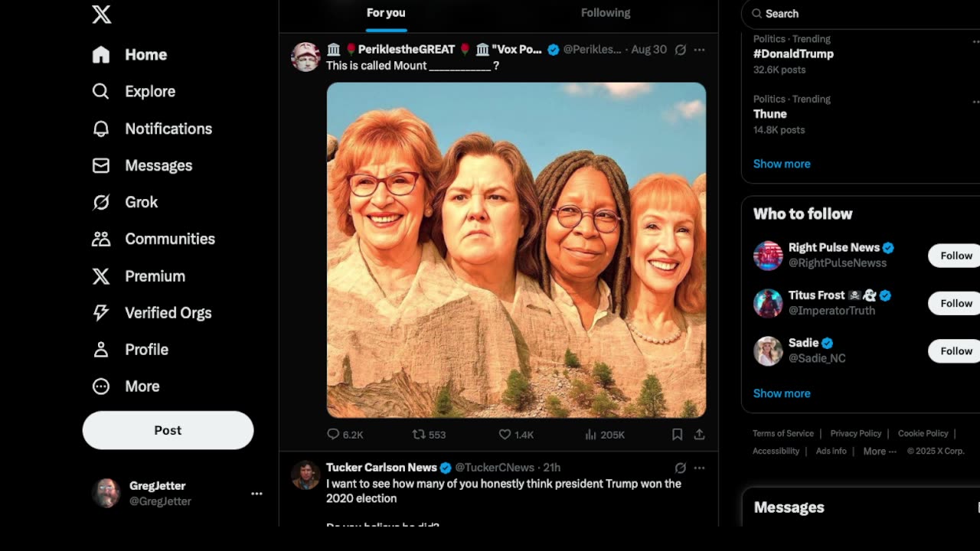Open Profile label in sidebar
980x551 pixels.
tap(147, 350)
